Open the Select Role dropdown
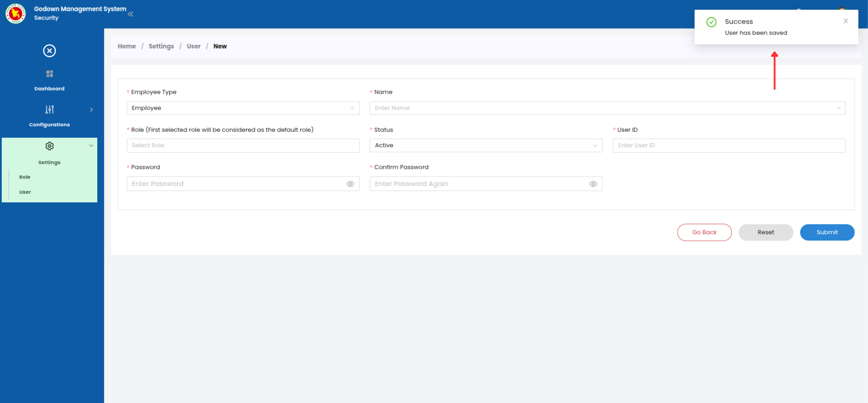Screen dimensions: 868x403 point(243,145)
